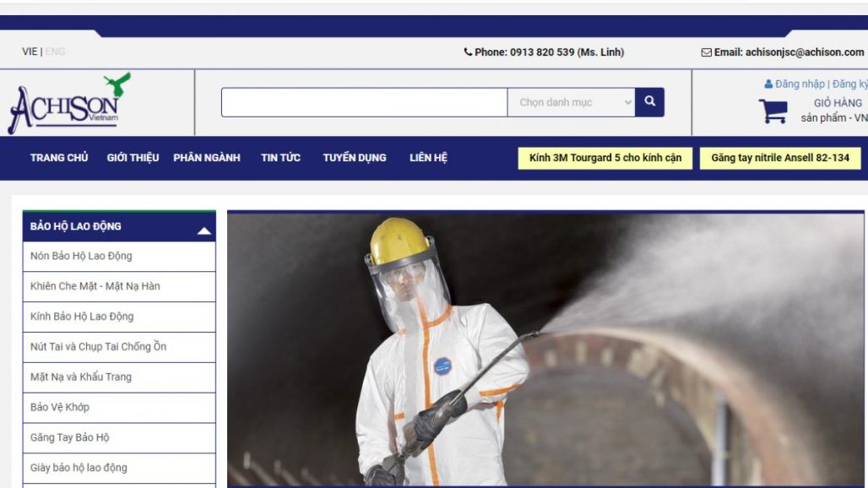The image size is (868, 488).
Task: Open the Giỏ Hàng cart link
Action: (x=838, y=103)
